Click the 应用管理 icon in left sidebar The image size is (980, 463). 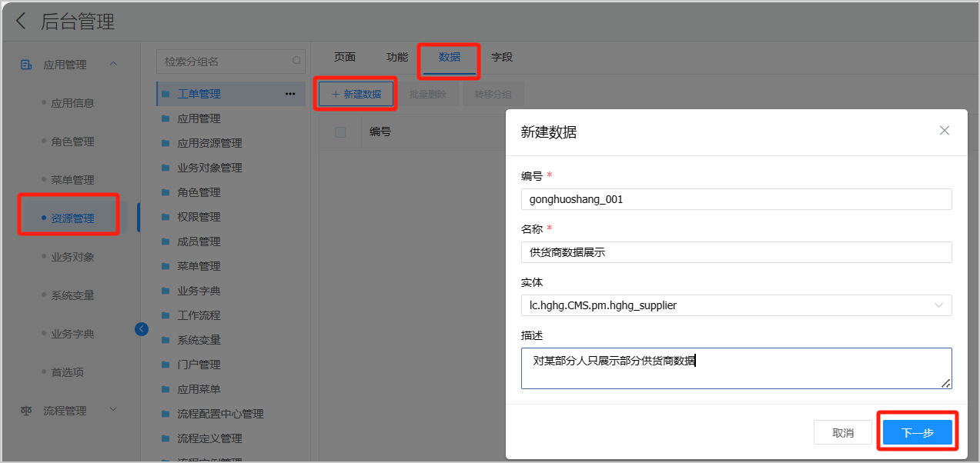26,65
